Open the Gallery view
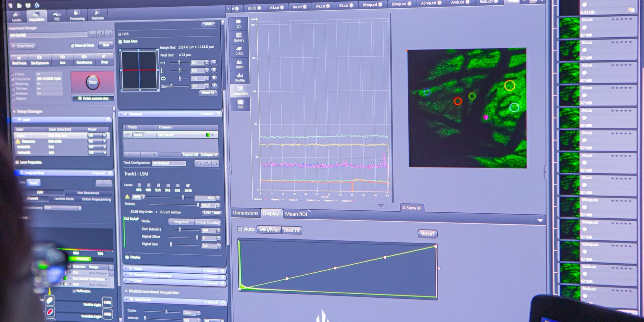 click(239, 37)
